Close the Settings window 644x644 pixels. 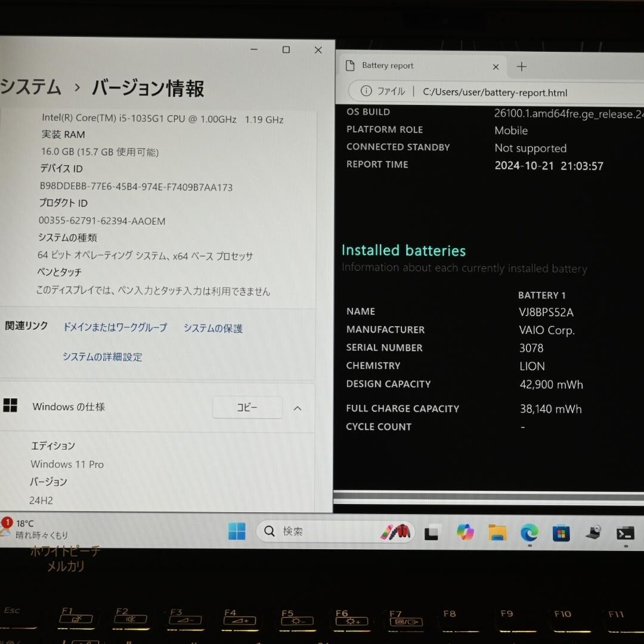tap(318, 50)
